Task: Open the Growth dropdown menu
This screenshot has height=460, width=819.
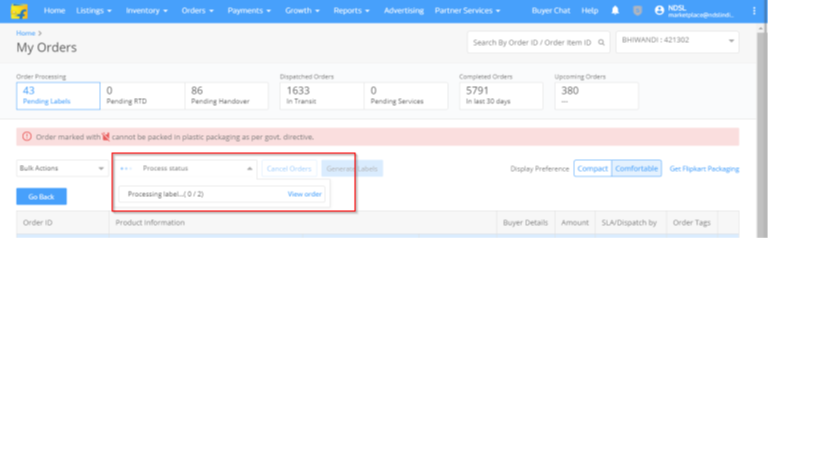Action: 302,10
